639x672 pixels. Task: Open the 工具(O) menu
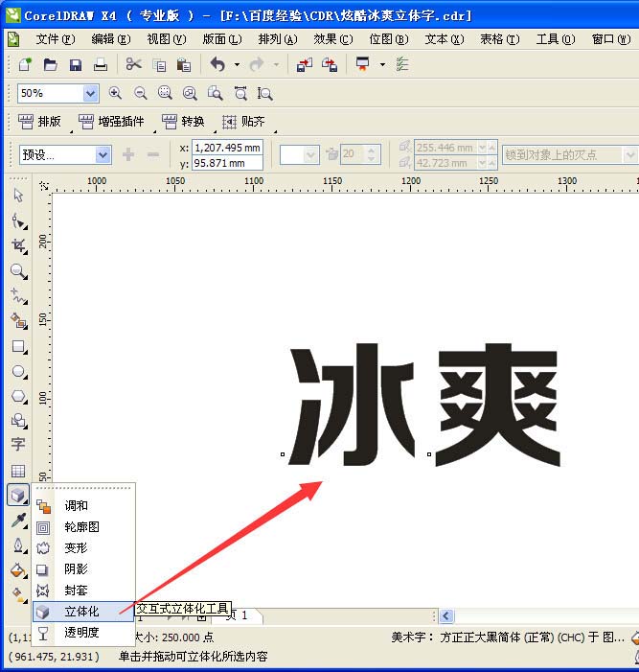coord(556,39)
